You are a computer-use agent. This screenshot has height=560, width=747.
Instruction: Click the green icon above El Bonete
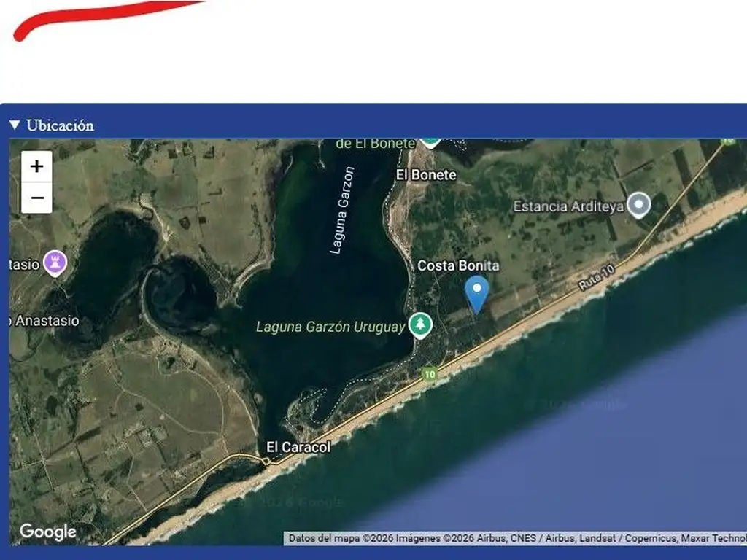[x=430, y=140]
